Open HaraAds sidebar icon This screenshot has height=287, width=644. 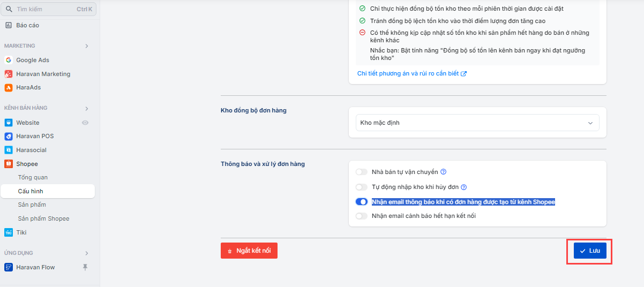(9, 87)
